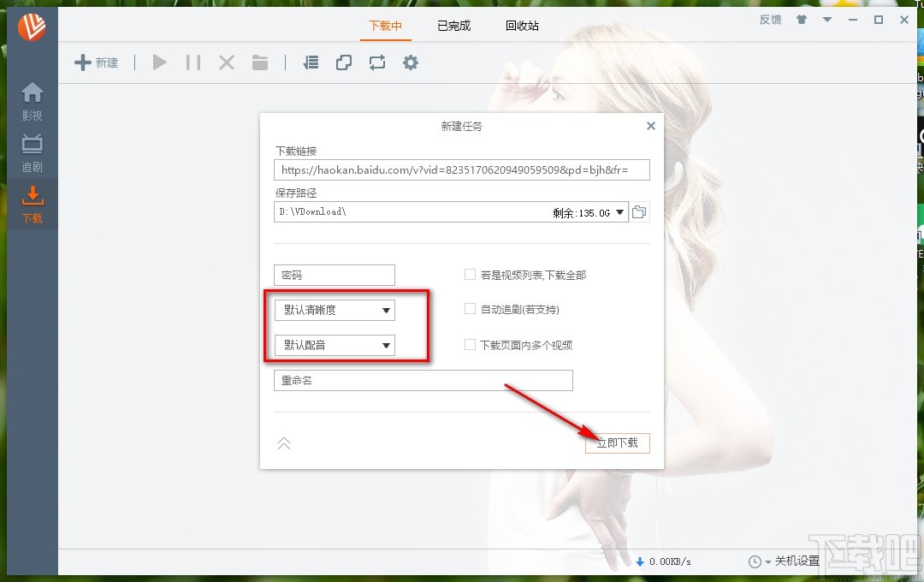Select the 下载 sidebar section

click(x=32, y=205)
